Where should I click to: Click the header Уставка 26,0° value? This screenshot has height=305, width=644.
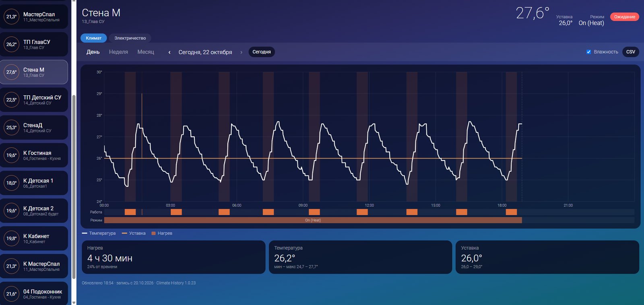[565, 23]
